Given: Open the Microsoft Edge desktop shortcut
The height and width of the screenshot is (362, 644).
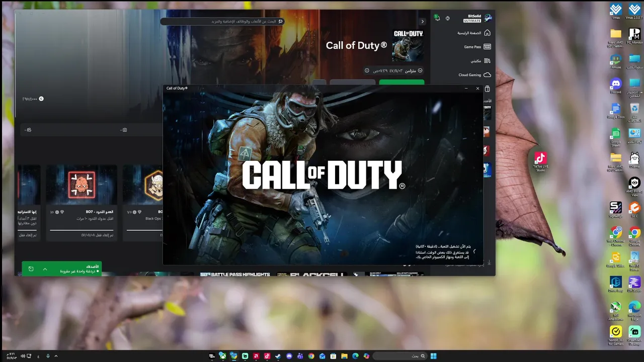Looking at the screenshot, I should [635, 310].
